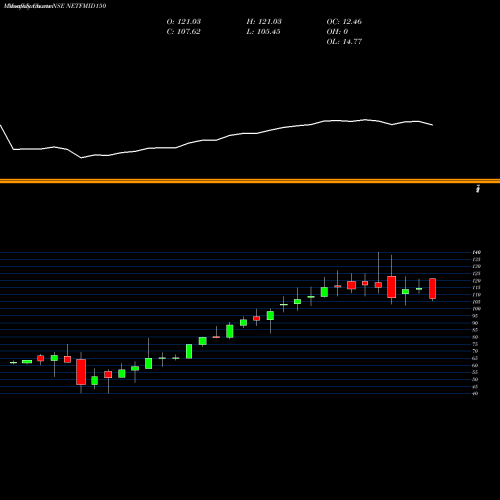Click the 100 price axis label
This screenshot has width=500, height=500.
(x=476, y=309)
